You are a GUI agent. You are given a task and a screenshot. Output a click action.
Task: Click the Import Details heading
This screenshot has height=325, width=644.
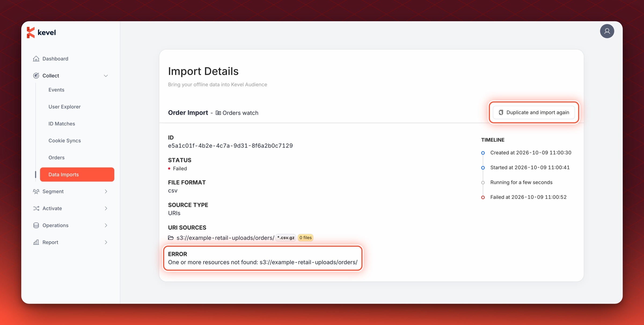click(x=203, y=71)
